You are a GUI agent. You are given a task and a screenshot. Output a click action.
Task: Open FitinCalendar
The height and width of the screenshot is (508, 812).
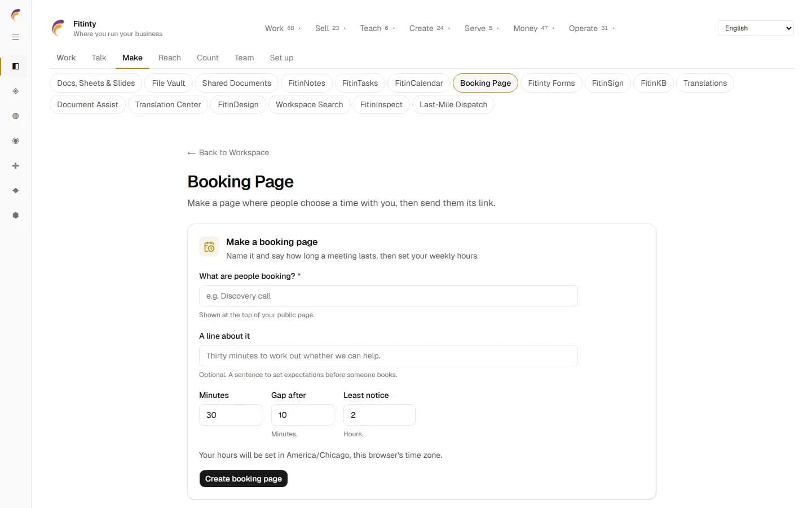click(x=419, y=83)
